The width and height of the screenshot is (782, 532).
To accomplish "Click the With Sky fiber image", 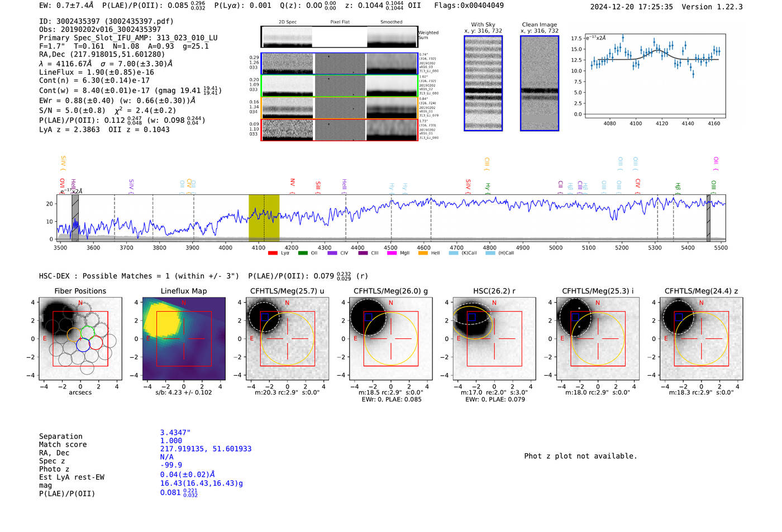I will [483, 83].
